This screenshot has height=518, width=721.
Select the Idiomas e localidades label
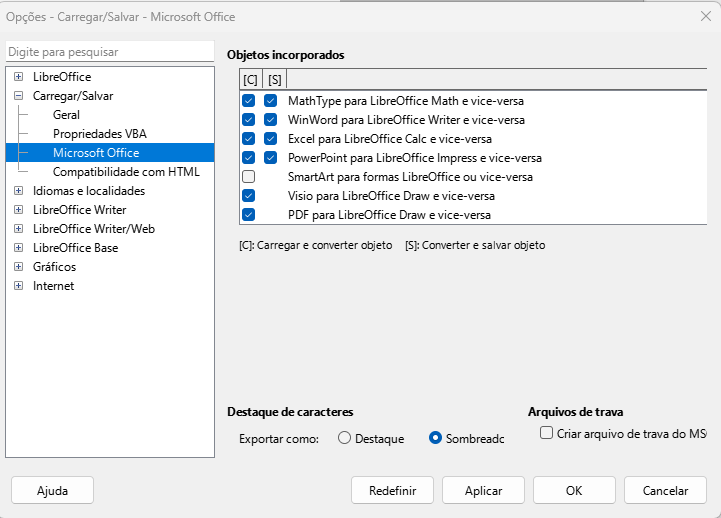point(89,191)
